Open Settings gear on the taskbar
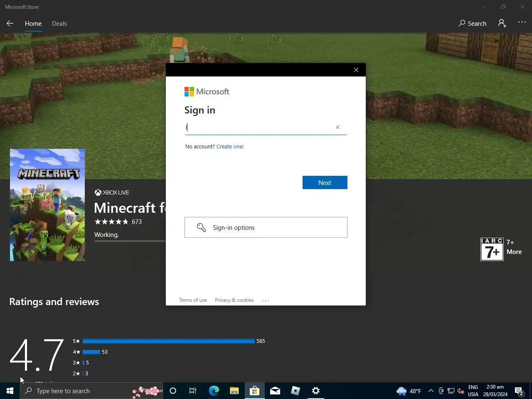The width and height of the screenshot is (532, 399). (316, 391)
